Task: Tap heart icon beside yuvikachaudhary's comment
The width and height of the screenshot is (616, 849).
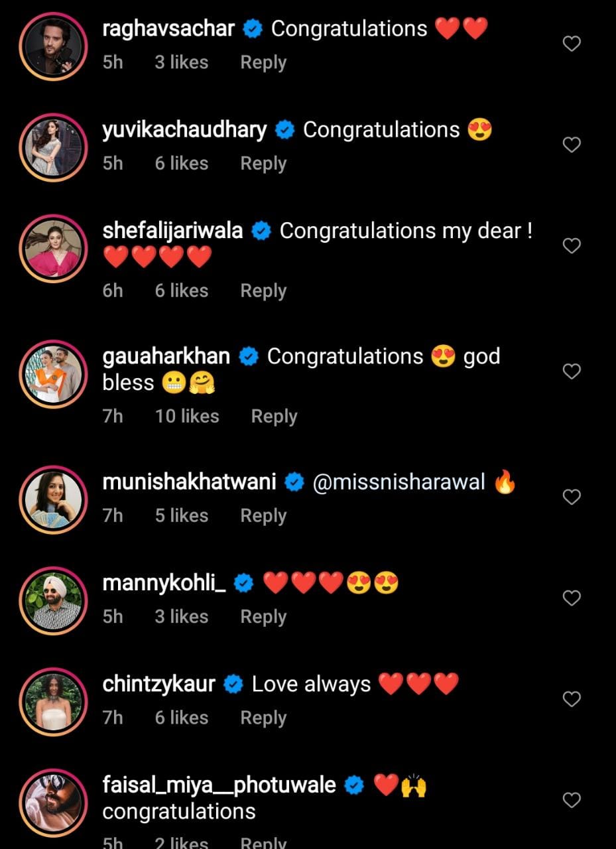Action: [572, 145]
